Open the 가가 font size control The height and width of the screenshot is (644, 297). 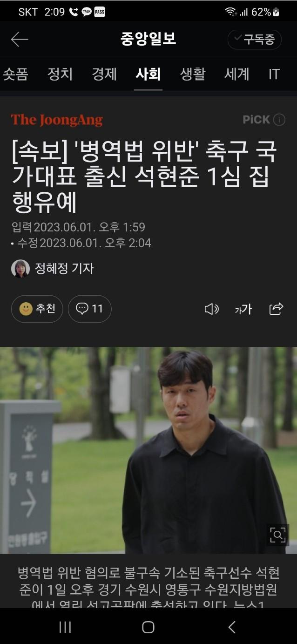point(243,309)
